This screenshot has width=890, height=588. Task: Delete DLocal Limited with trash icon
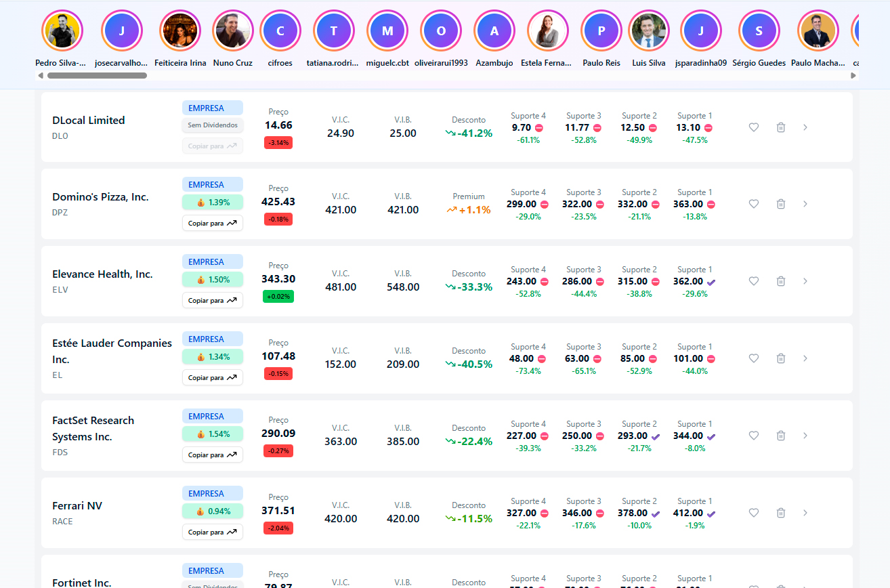tap(780, 127)
